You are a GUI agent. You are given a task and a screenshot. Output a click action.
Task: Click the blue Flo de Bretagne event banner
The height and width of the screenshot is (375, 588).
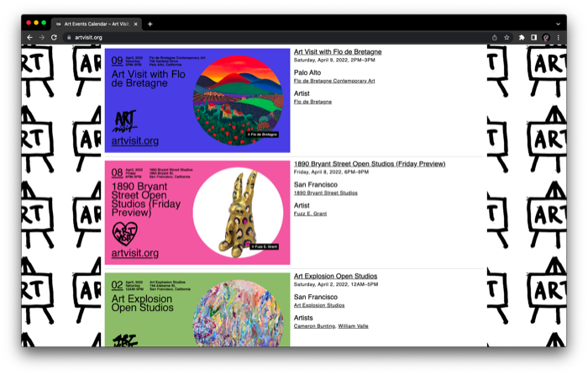point(197,100)
